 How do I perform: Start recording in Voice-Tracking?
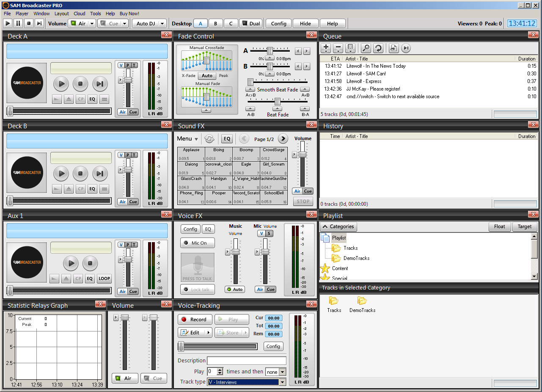click(195, 320)
